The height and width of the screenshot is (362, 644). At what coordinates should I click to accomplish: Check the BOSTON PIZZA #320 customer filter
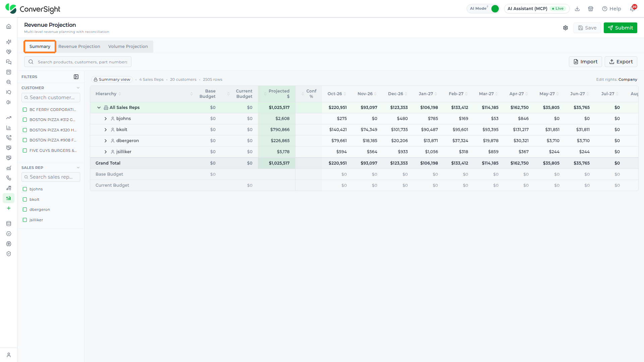(25, 130)
